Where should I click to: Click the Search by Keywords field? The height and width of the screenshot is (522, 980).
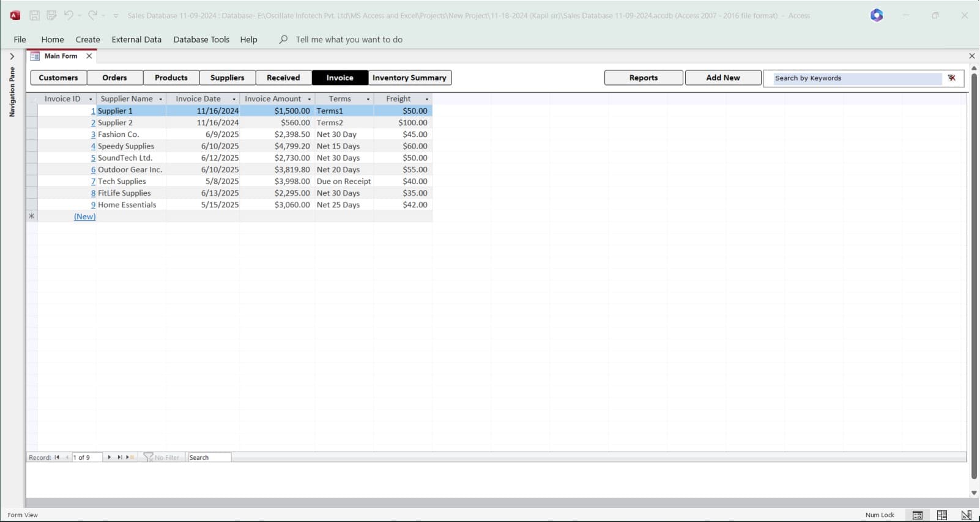point(856,78)
